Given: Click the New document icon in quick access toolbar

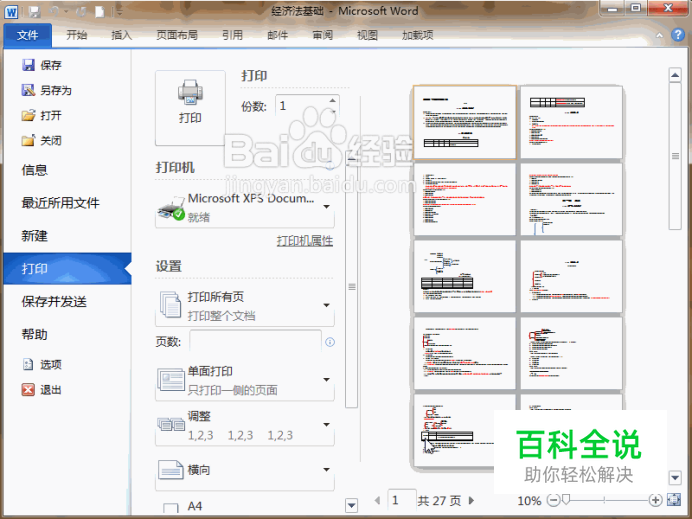Looking at the screenshot, I should 100,11.
